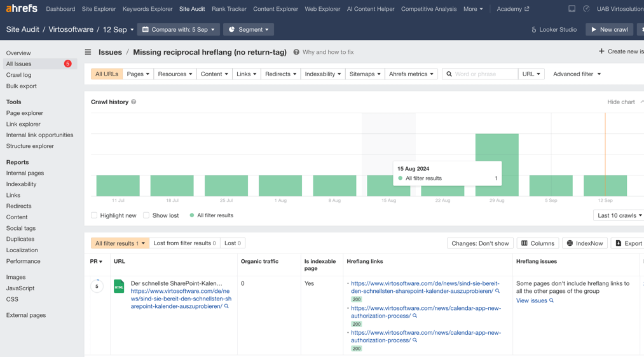The image size is (644, 357).
Task: Sort by the PR column header
Action: pos(96,261)
